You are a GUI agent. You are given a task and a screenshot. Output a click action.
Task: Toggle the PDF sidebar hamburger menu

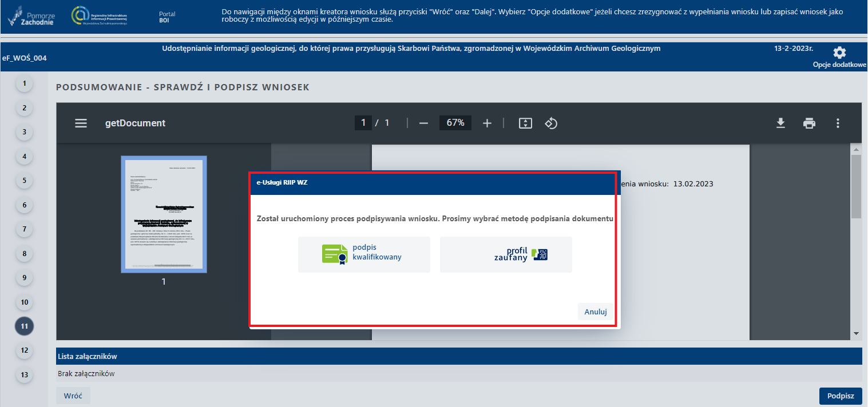(81, 123)
